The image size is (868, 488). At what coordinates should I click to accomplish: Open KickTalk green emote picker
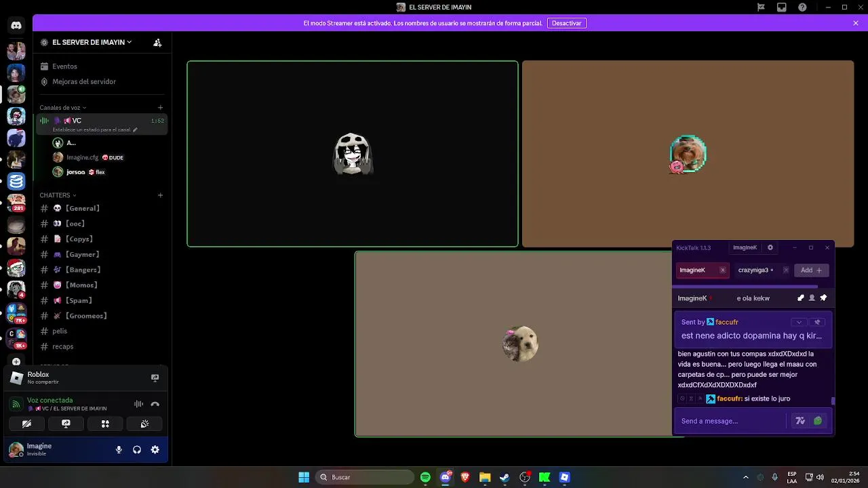[x=818, y=421]
